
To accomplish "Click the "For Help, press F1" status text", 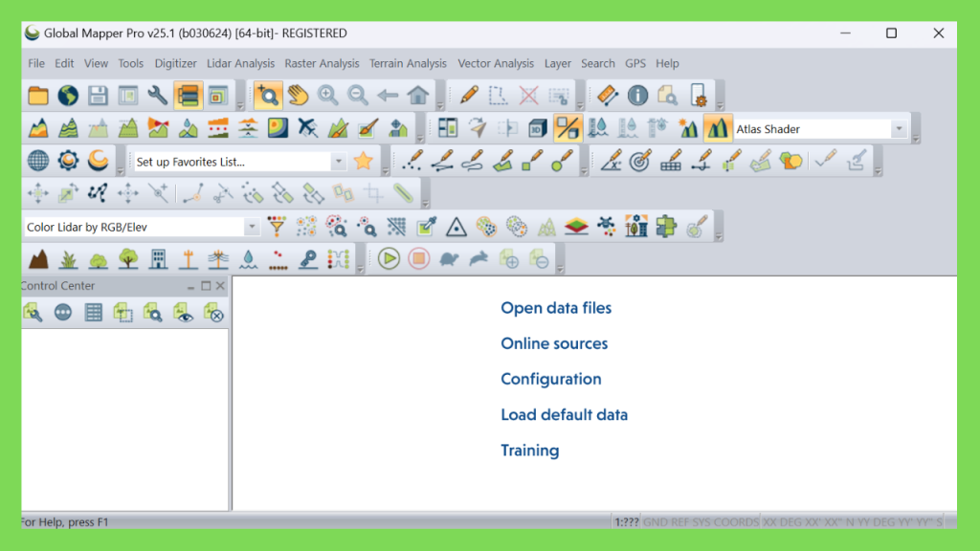I will pos(65,521).
